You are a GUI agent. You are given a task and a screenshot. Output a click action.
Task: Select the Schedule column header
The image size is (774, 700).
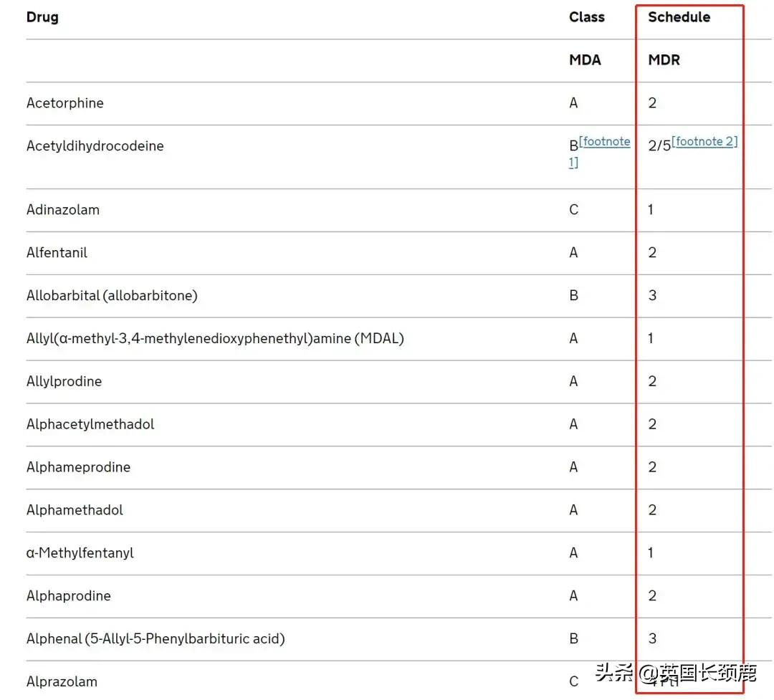pyautogui.click(x=679, y=17)
